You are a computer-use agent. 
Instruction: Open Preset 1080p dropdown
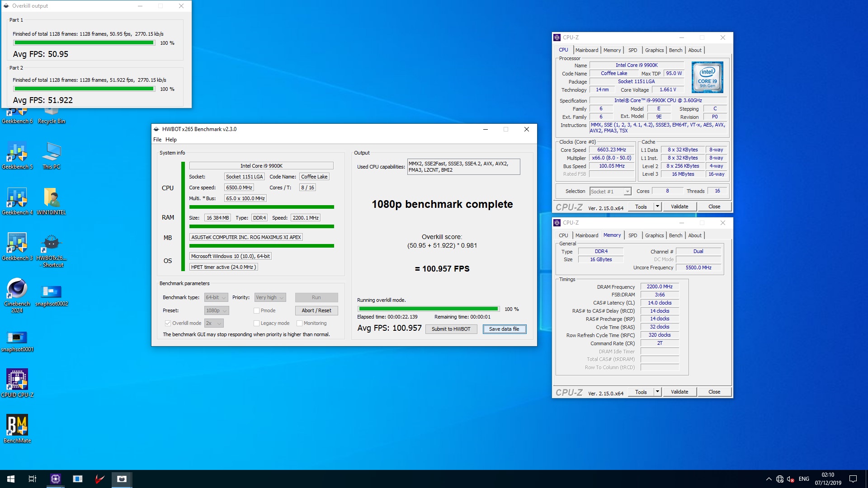pyautogui.click(x=216, y=310)
